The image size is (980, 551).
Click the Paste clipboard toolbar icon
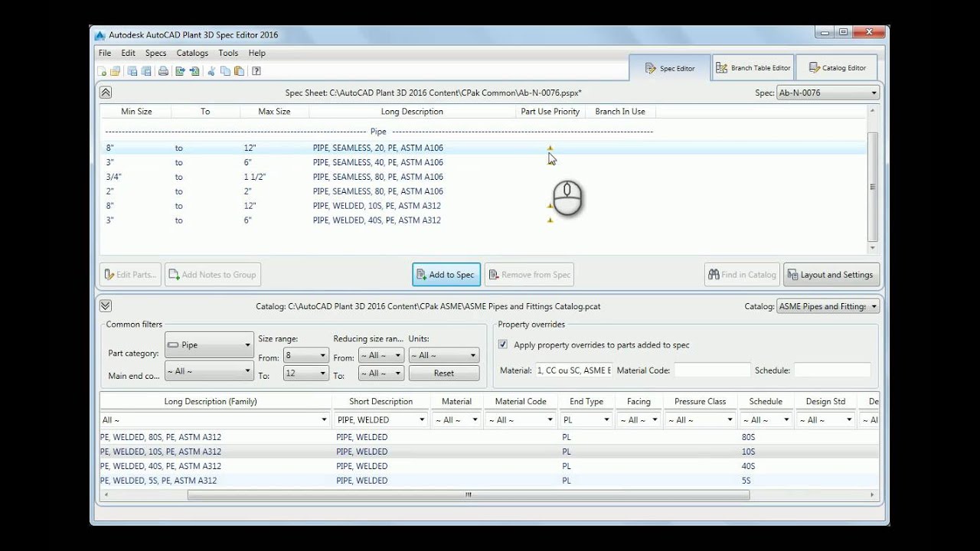tap(239, 71)
